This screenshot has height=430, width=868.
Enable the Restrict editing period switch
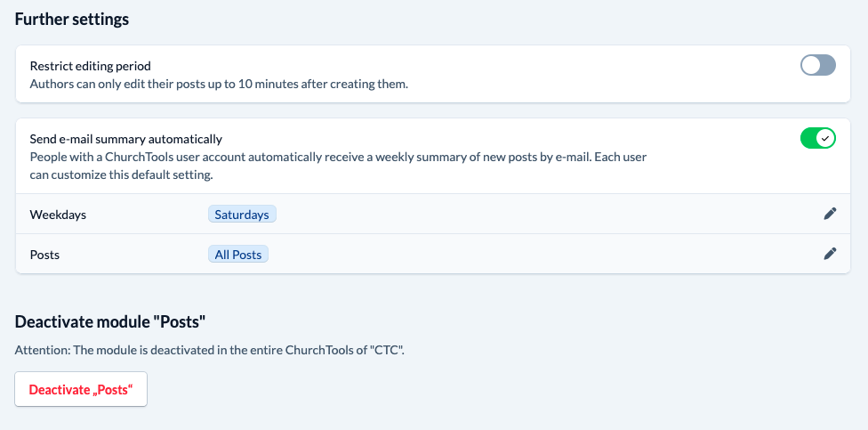818,65
